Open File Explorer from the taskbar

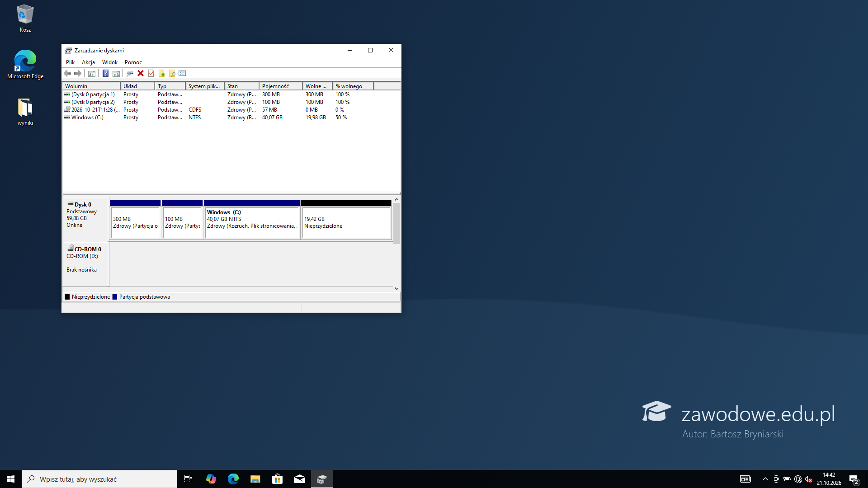255,479
